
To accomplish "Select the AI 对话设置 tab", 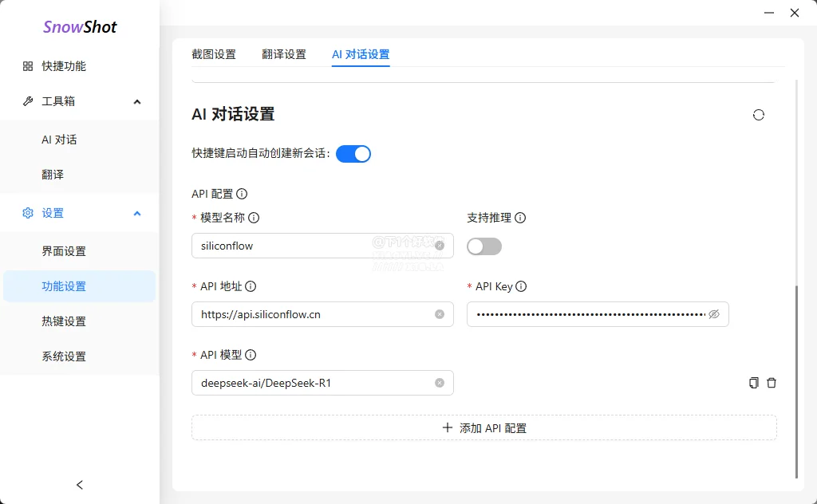I will point(361,54).
